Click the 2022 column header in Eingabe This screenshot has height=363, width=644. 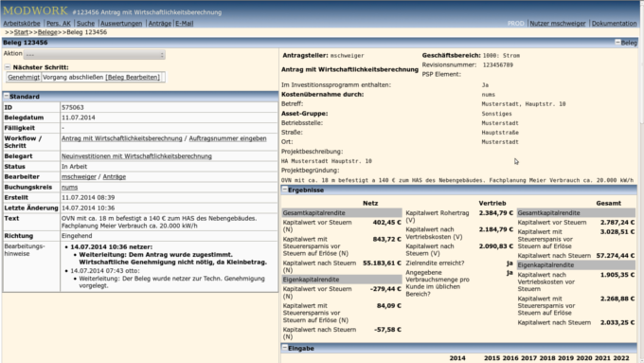pos(621,358)
